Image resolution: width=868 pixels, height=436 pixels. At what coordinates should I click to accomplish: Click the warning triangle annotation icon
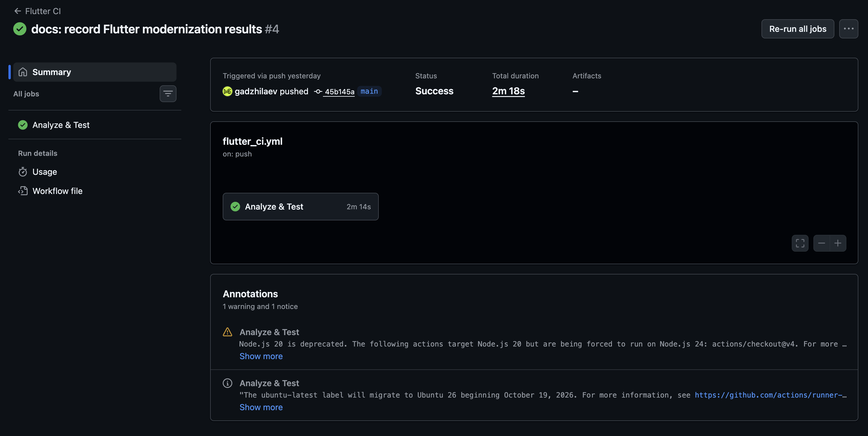point(228,332)
